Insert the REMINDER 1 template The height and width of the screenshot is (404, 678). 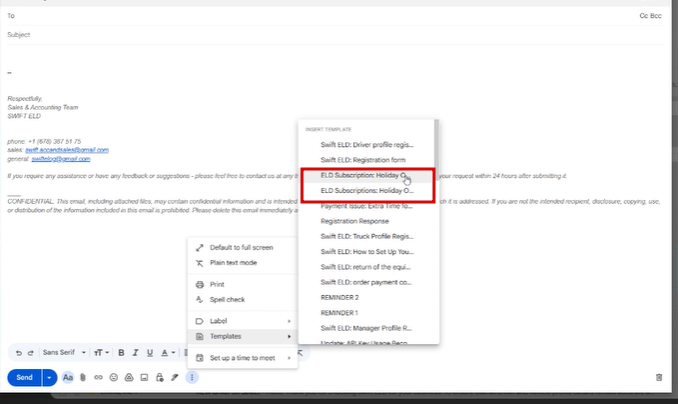coord(367,313)
